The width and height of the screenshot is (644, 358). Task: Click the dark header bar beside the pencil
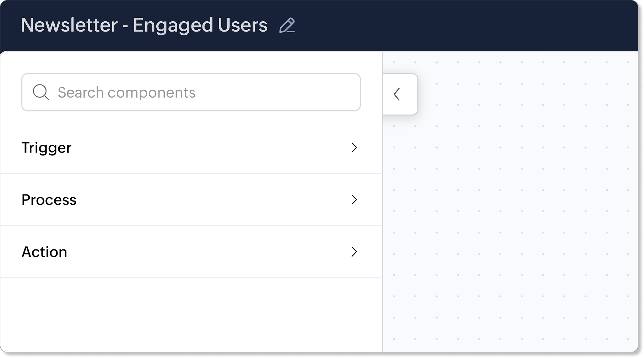(462, 25)
